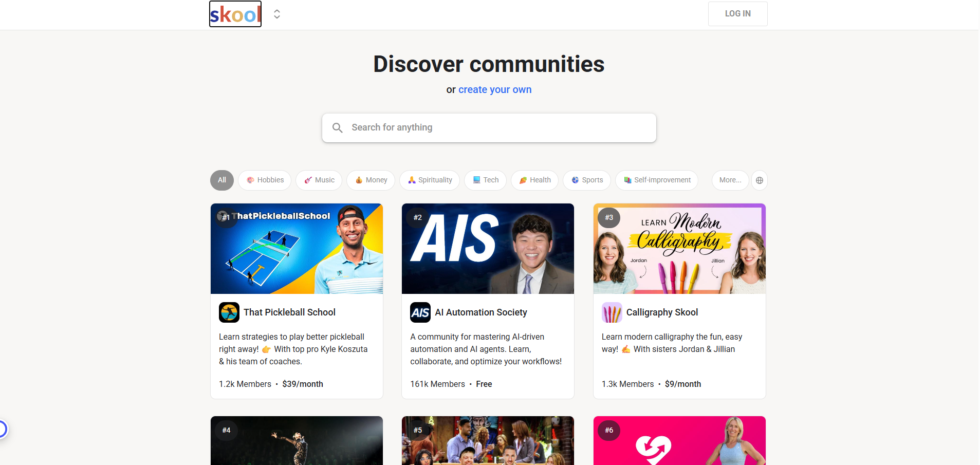Focus the Search for anything field
The image size is (980, 465).
(x=489, y=127)
